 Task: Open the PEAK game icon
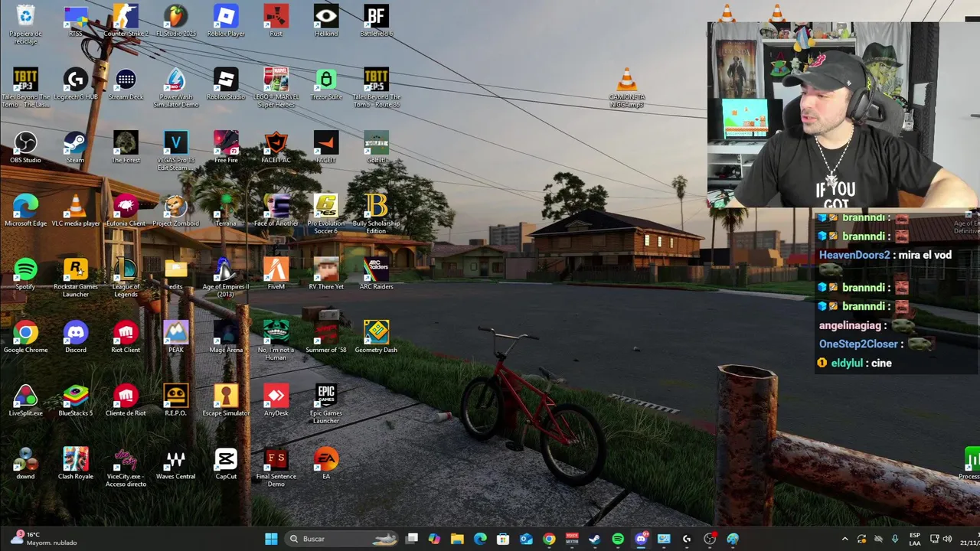point(175,337)
